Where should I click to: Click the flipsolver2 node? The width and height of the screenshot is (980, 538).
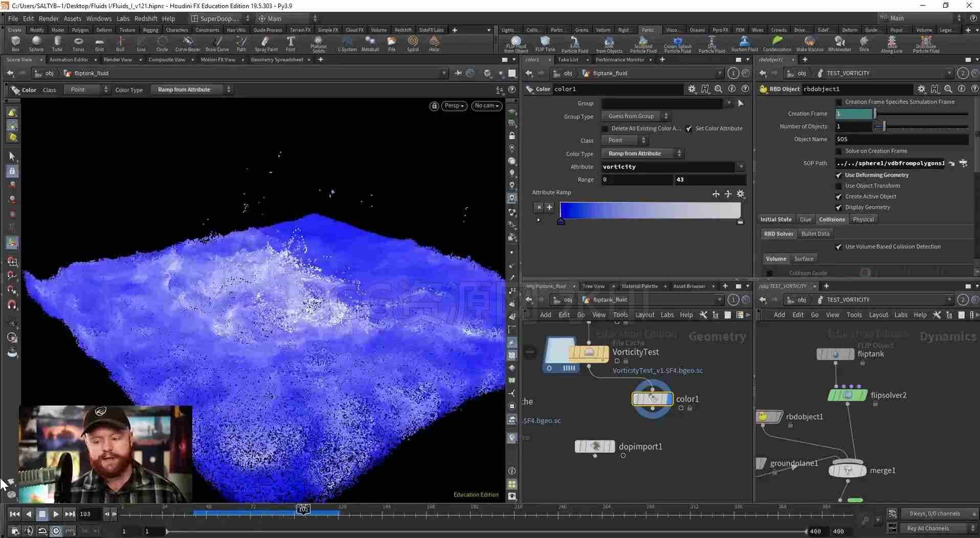pos(847,395)
